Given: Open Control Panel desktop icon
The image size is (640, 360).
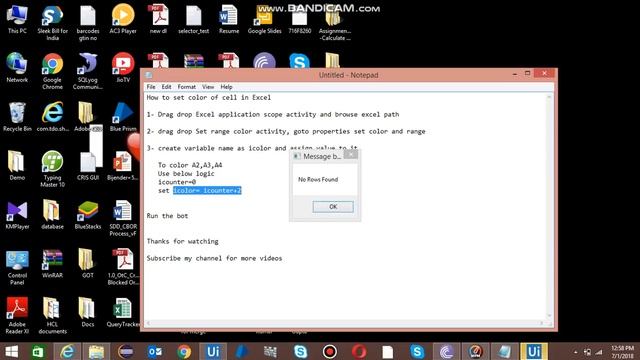Looking at the screenshot, I should coord(17,267).
